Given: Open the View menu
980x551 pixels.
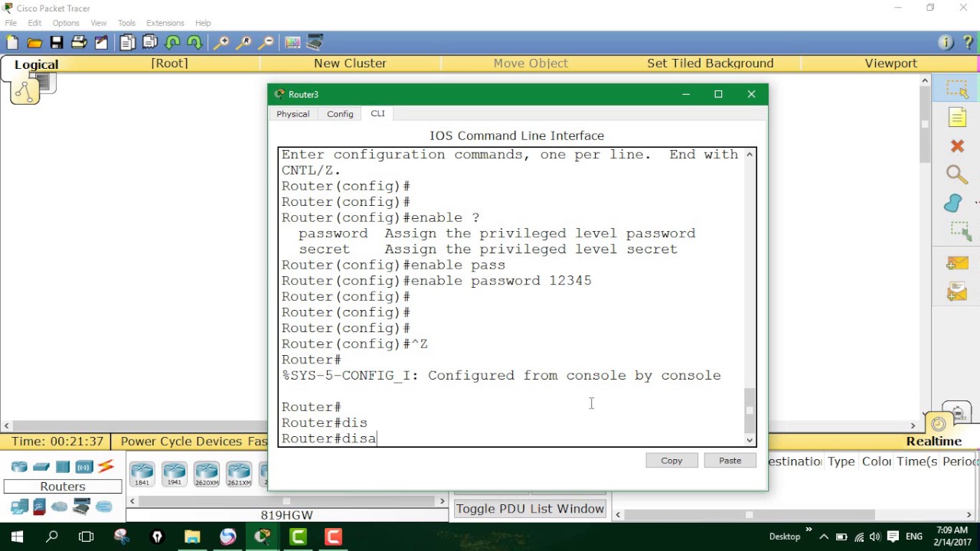Looking at the screenshot, I should (x=99, y=23).
